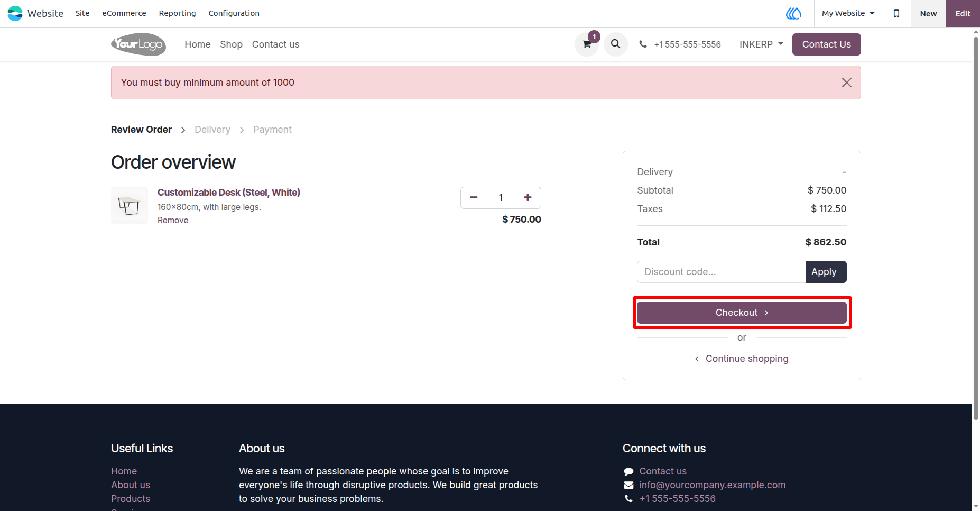Go to the Home nav link
The image size is (980, 511).
198,44
